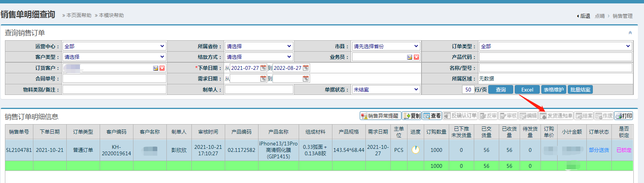Click the 批量结案 button
Viewport: 644px width, 183px height.
[580, 90]
